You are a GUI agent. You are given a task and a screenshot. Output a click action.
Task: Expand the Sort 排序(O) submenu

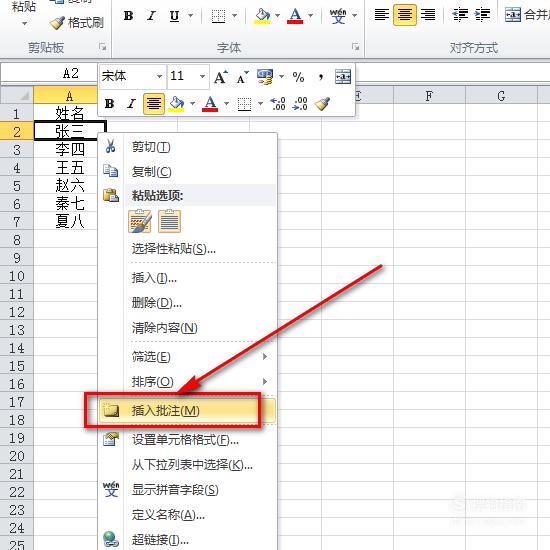click(188, 382)
